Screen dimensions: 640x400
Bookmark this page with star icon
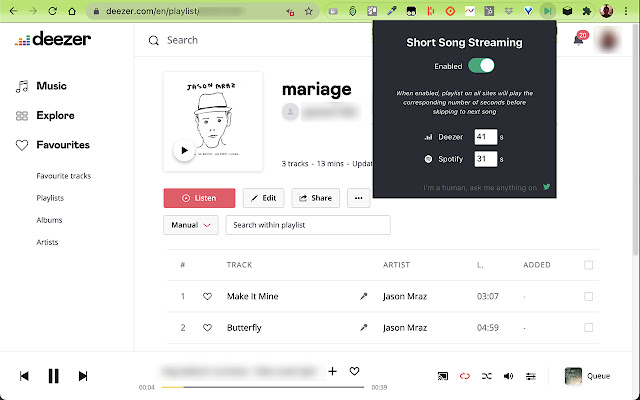tap(309, 11)
